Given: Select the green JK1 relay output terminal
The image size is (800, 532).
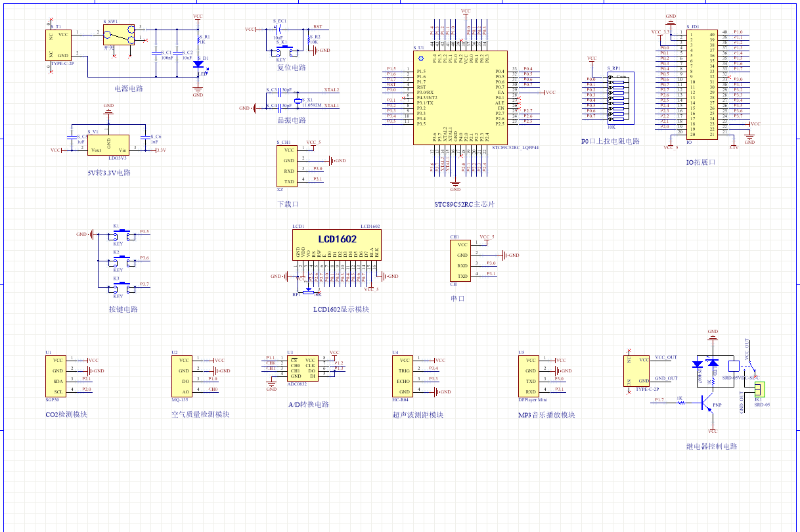Looking at the screenshot, I should click(x=759, y=389).
